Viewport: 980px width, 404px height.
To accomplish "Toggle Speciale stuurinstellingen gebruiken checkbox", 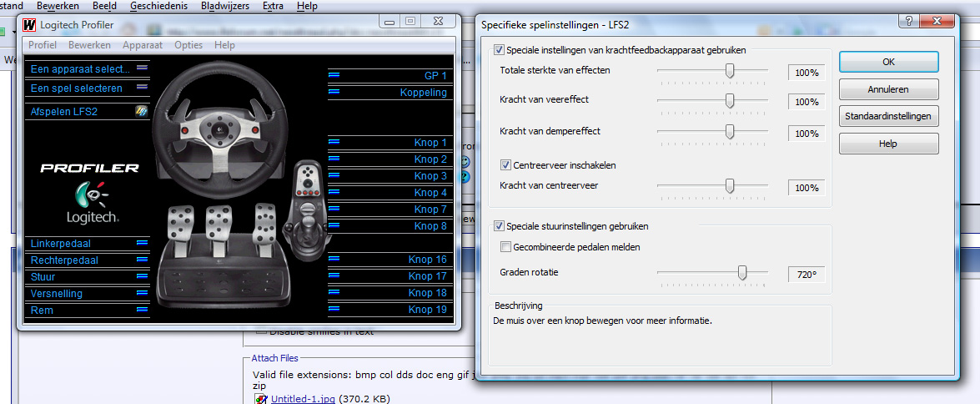I will click(499, 225).
